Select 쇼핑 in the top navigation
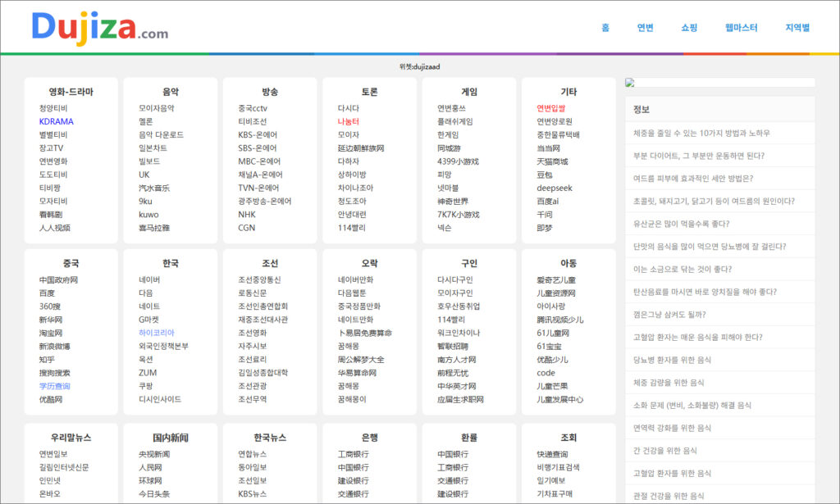This screenshot has width=840, height=504. coord(689,28)
